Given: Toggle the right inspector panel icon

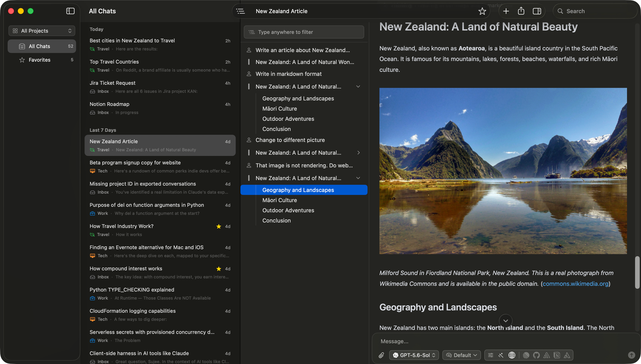Looking at the screenshot, I should point(537,11).
